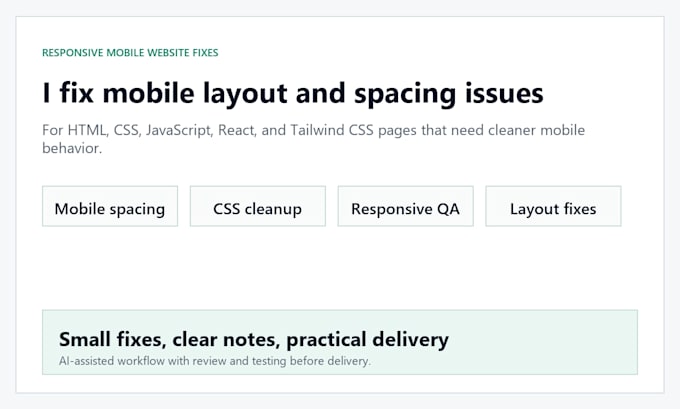Click the Mobile spacing tag

tap(110, 206)
